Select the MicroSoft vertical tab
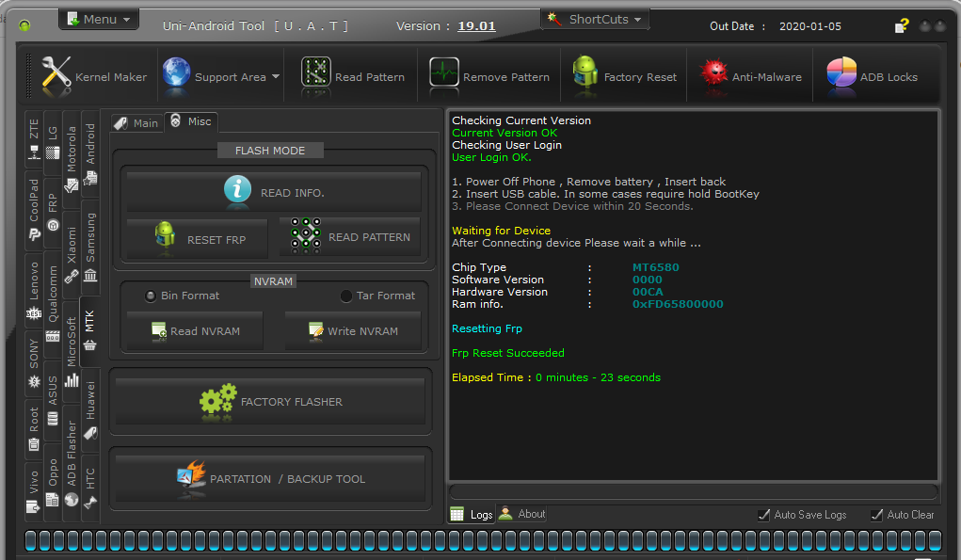Viewport: 961px width, 560px height. click(x=72, y=350)
